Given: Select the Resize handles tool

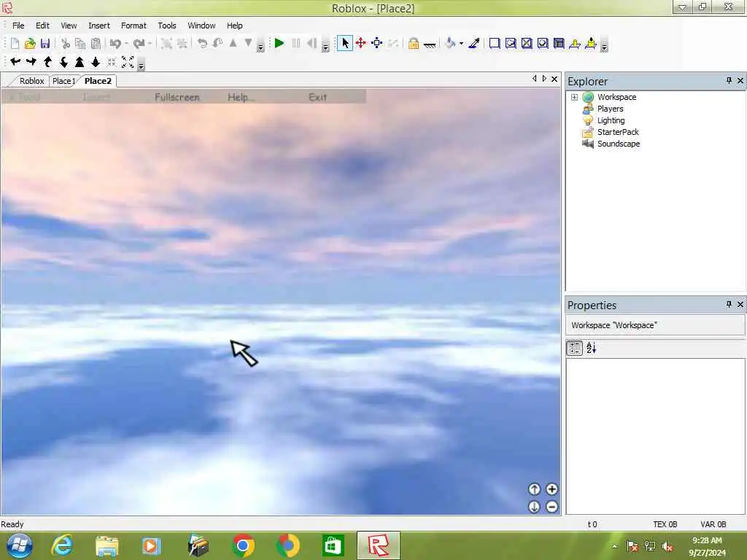Looking at the screenshot, I should click(377, 44).
